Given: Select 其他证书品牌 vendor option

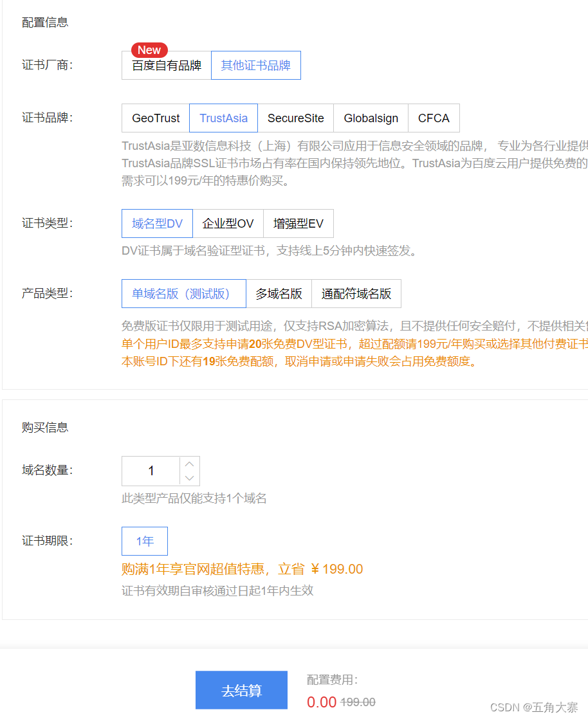Looking at the screenshot, I should (256, 65).
